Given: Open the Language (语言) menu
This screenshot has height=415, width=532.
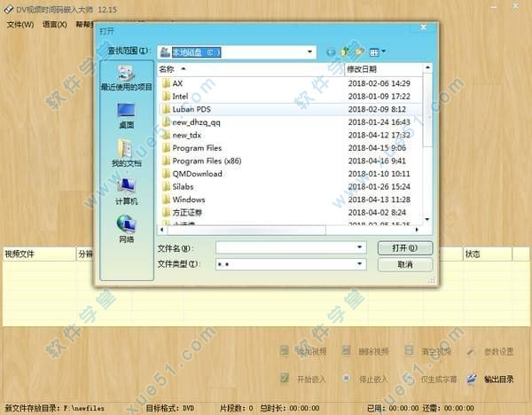Looking at the screenshot, I should coord(55,25).
